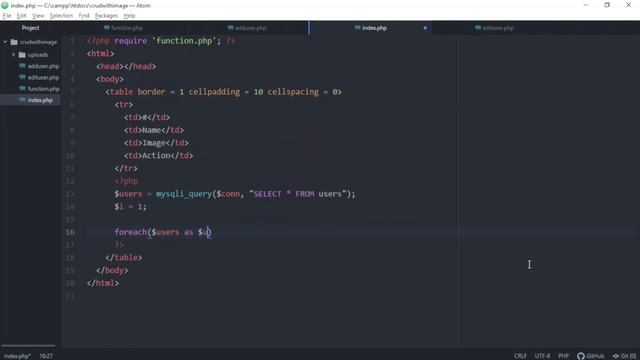Click the cellpadding attribute on table line
The image size is (640, 360).
point(214,92)
